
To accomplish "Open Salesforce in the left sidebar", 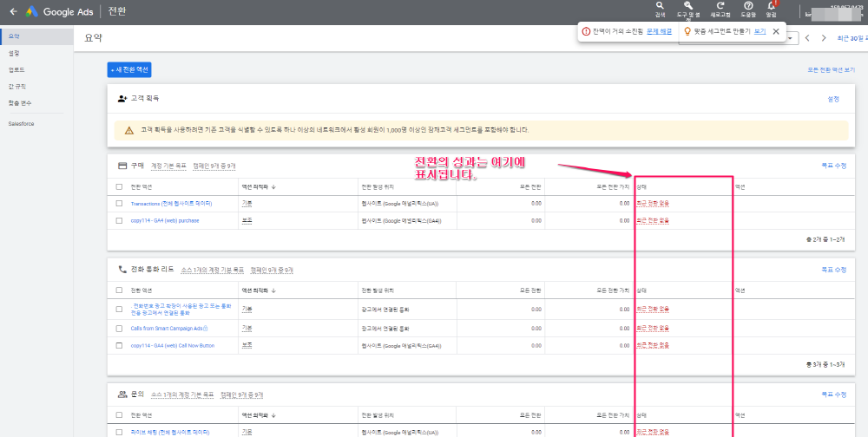I will pos(21,124).
